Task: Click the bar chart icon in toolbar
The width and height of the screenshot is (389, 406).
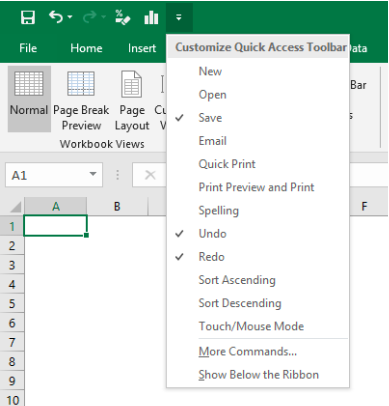Action: (151, 17)
